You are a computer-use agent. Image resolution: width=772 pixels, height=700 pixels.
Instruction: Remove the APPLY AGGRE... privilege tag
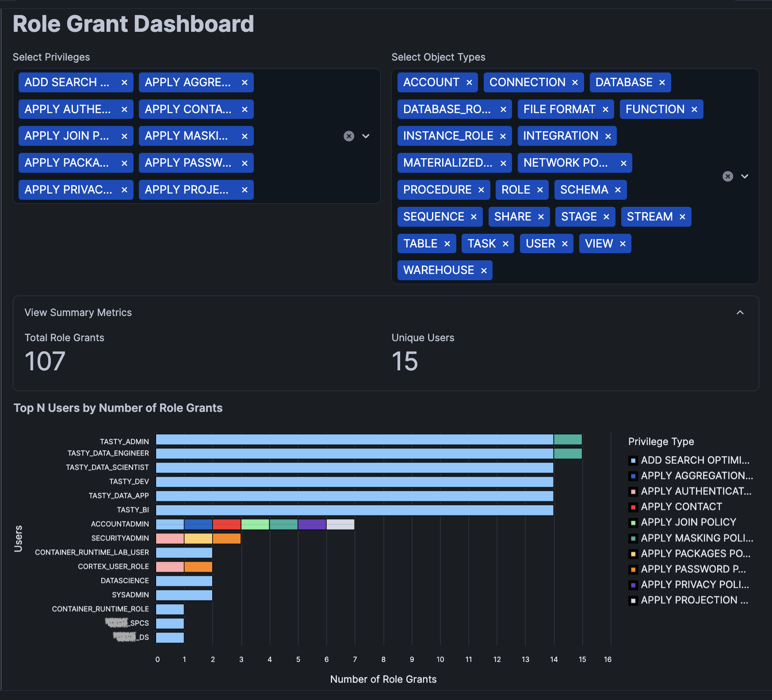coord(245,83)
